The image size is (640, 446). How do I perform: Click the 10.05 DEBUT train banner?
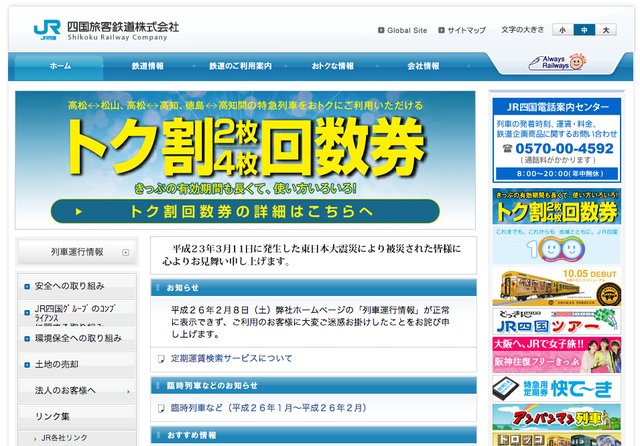tap(557, 286)
